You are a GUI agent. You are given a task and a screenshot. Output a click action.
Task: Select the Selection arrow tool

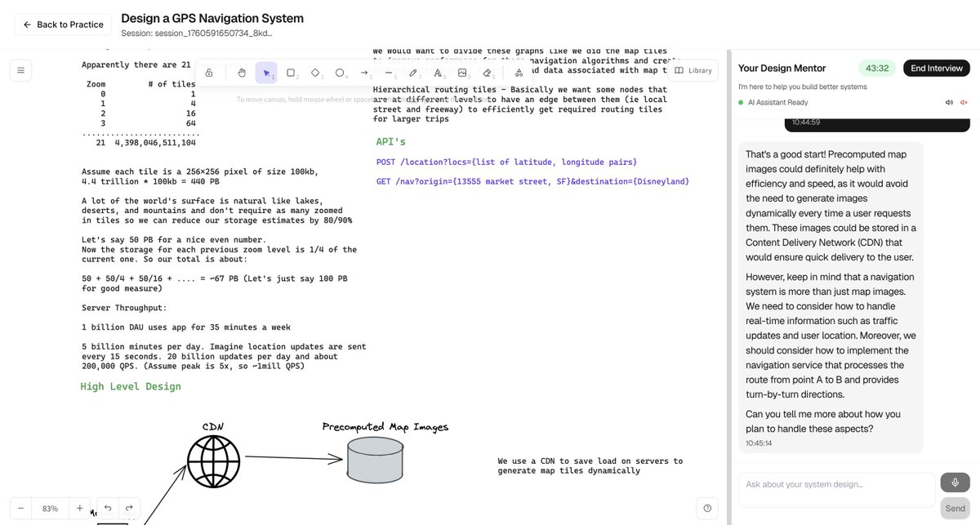[266, 73]
